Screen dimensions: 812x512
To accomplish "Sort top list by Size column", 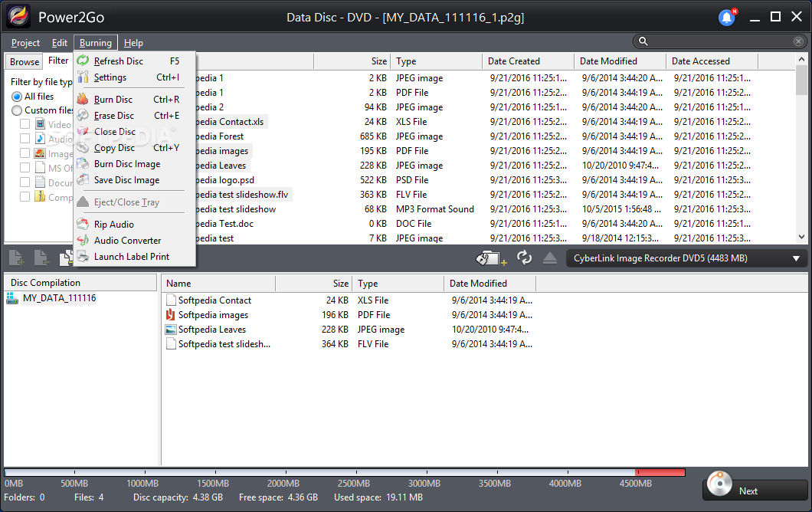I will pos(352,61).
